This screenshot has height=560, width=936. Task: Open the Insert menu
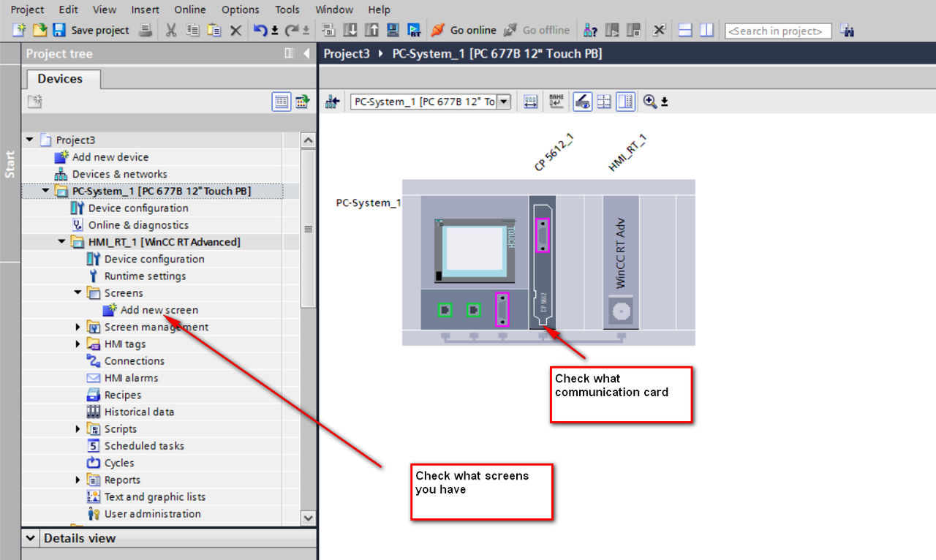click(x=145, y=10)
